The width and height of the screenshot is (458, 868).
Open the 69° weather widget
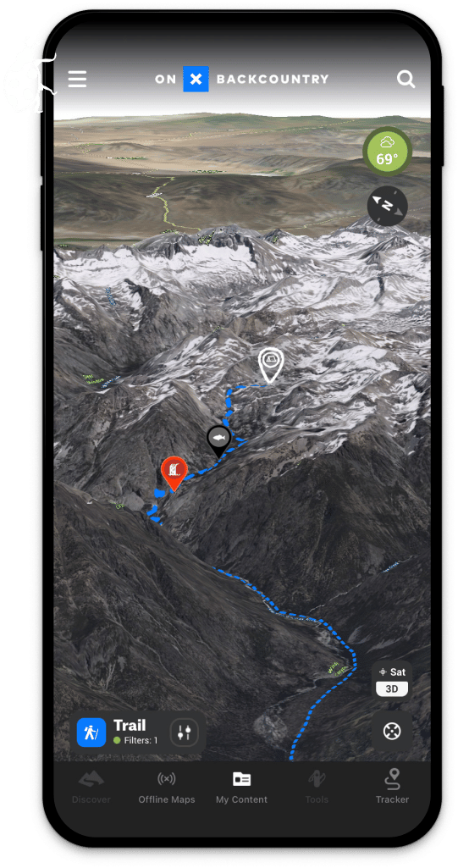(x=387, y=152)
